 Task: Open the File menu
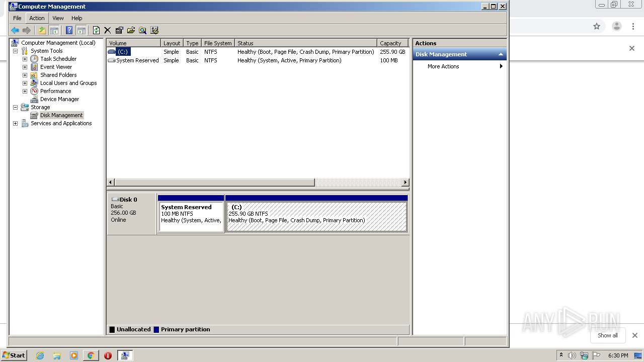coord(17,18)
